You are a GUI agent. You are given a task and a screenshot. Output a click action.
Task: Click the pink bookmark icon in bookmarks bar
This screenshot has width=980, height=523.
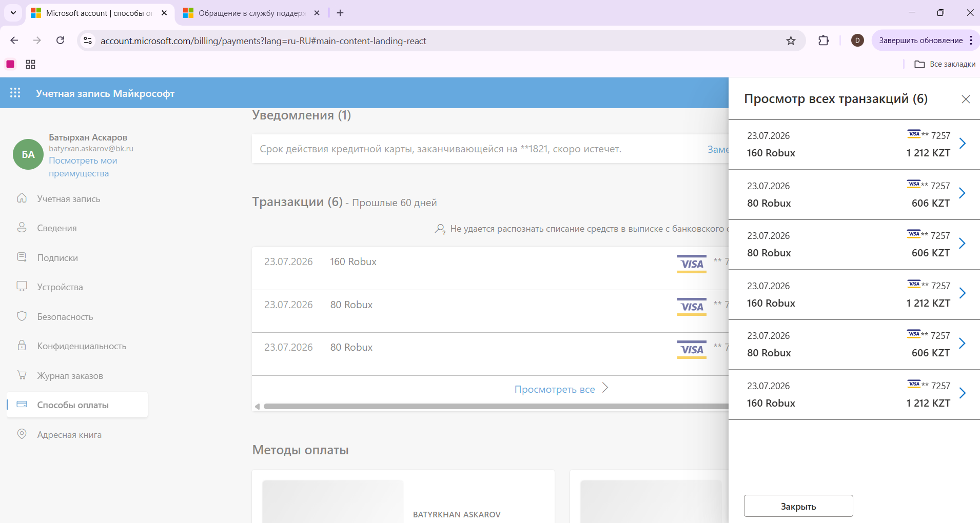coord(10,64)
